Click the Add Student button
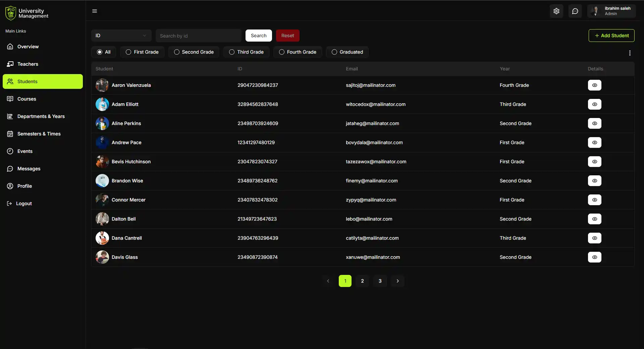The height and width of the screenshot is (349, 644). click(x=611, y=36)
